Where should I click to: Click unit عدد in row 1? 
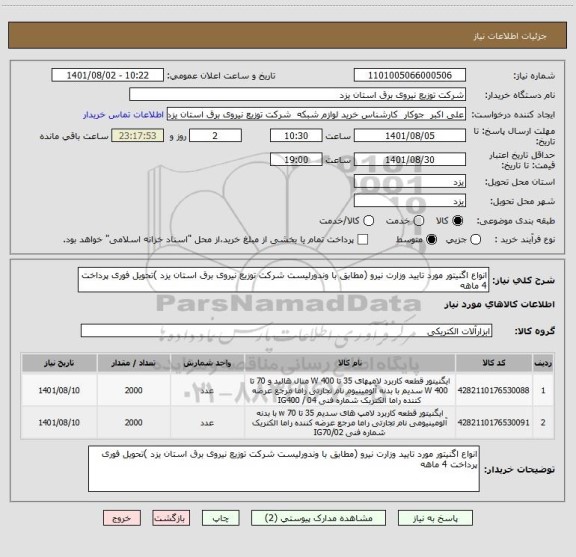207,390
